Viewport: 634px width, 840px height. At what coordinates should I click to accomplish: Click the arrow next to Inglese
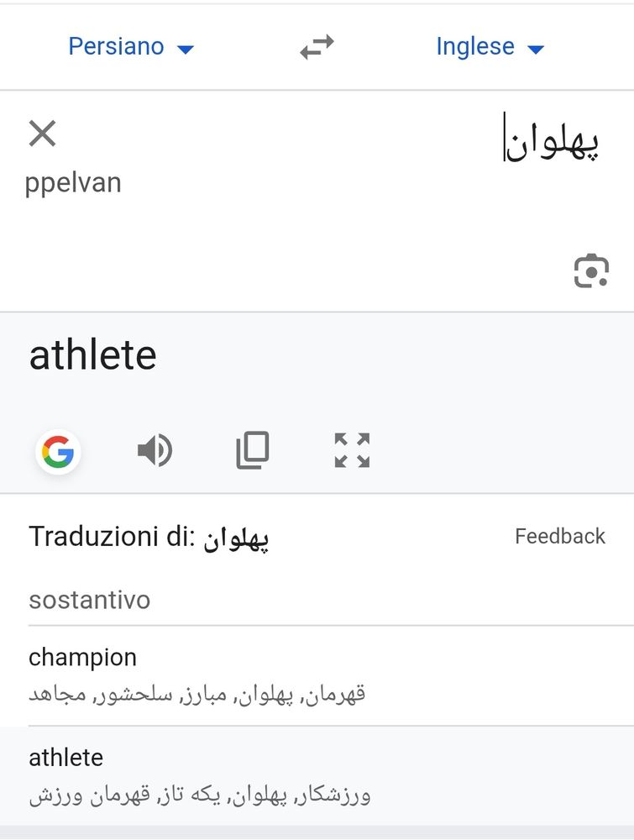pyautogui.click(x=535, y=49)
